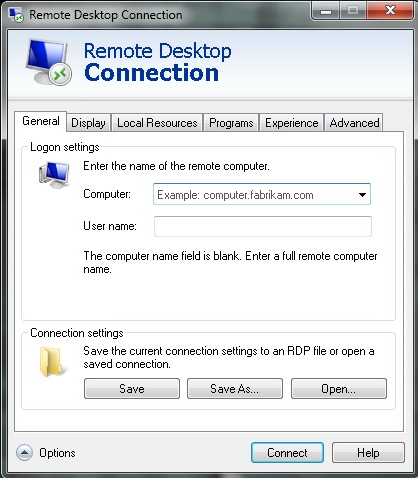
Task: Collapse dialog with the Options arrow
Action: pyautogui.click(x=24, y=453)
